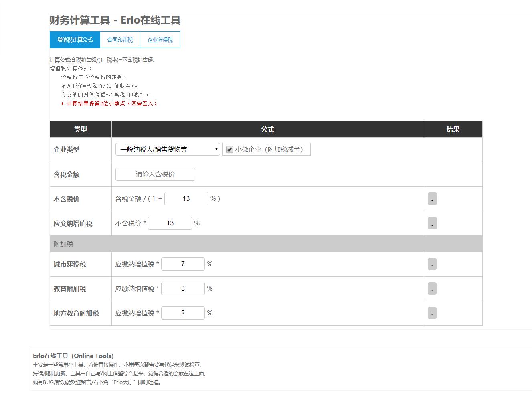
Task: Click the 地方教育附加税 percentage field
Action: pos(183,313)
